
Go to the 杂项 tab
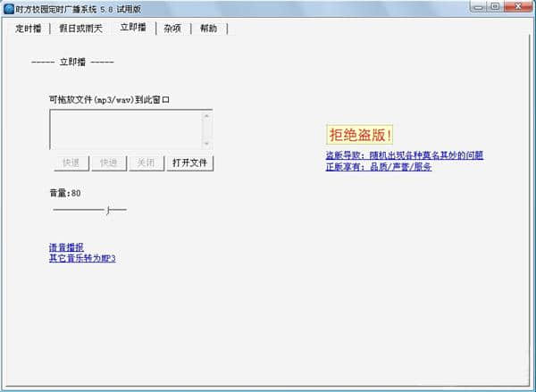(172, 28)
